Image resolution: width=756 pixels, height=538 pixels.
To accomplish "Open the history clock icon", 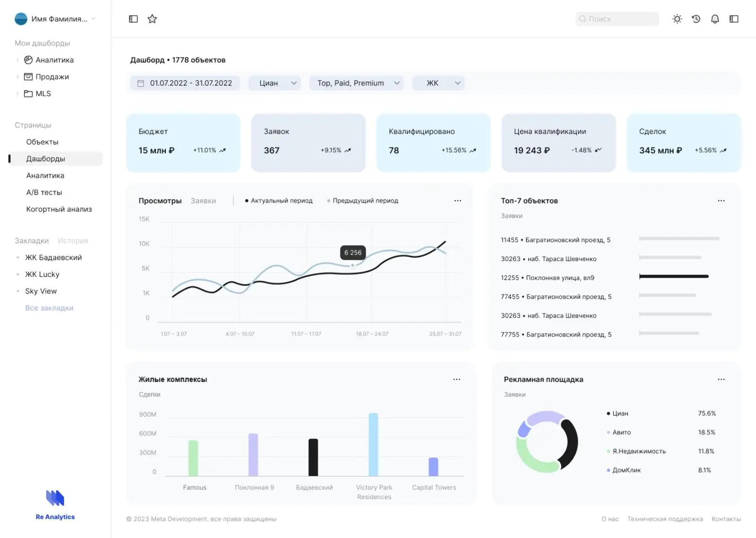I will 696,19.
